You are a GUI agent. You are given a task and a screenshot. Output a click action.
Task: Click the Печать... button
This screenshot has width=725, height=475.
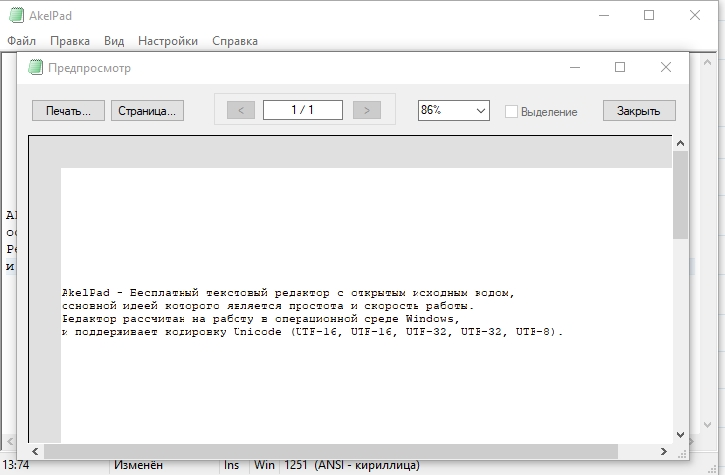[68, 111]
